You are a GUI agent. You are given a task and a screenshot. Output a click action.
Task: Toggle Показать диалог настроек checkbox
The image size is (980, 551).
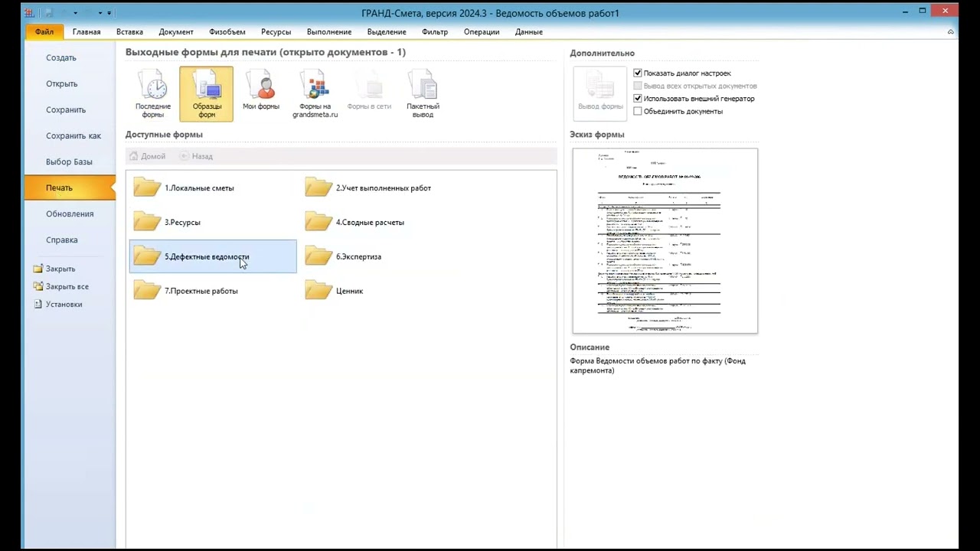pyautogui.click(x=638, y=73)
